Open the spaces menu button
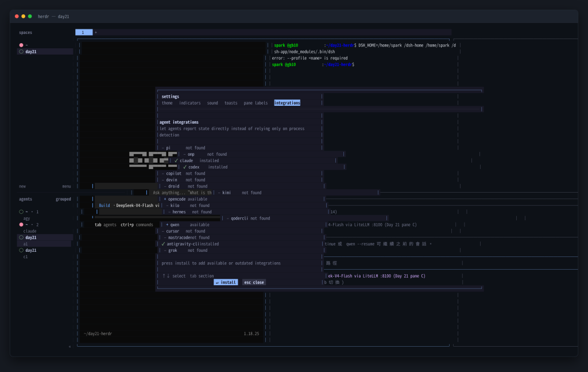The image size is (588, 372). pos(67,186)
